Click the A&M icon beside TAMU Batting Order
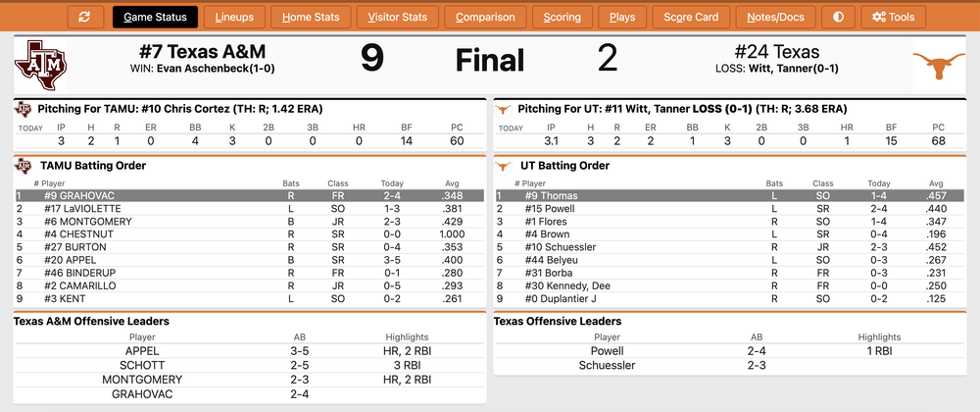This screenshot has height=412, width=980. pos(23,166)
